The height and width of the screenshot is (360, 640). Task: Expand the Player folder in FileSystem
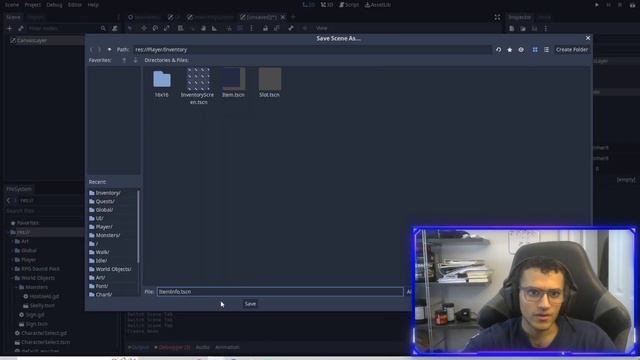(x=12, y=260)
